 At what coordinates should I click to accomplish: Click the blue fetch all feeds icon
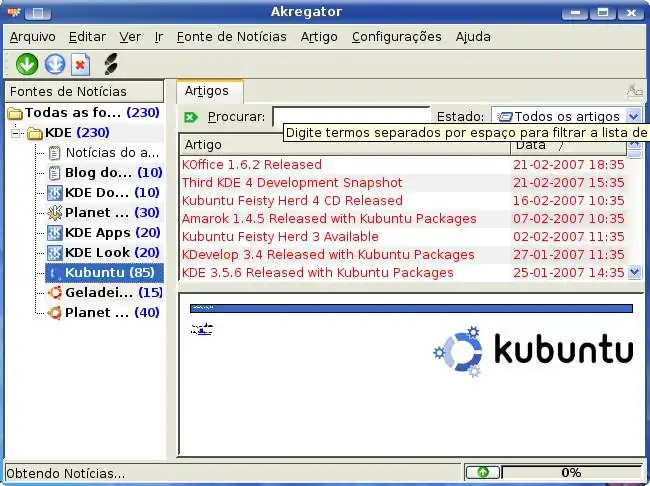(x=54, y=64)
